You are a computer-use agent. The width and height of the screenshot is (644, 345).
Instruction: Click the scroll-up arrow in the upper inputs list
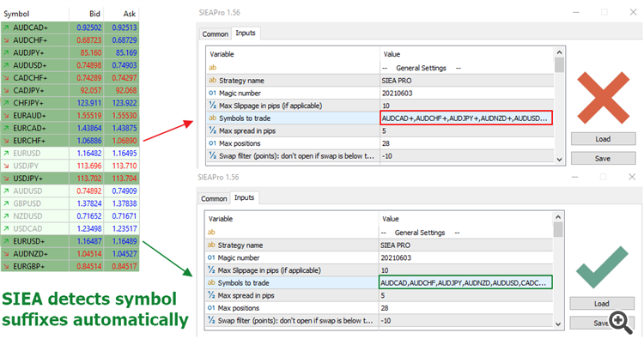tap(559, 52)
